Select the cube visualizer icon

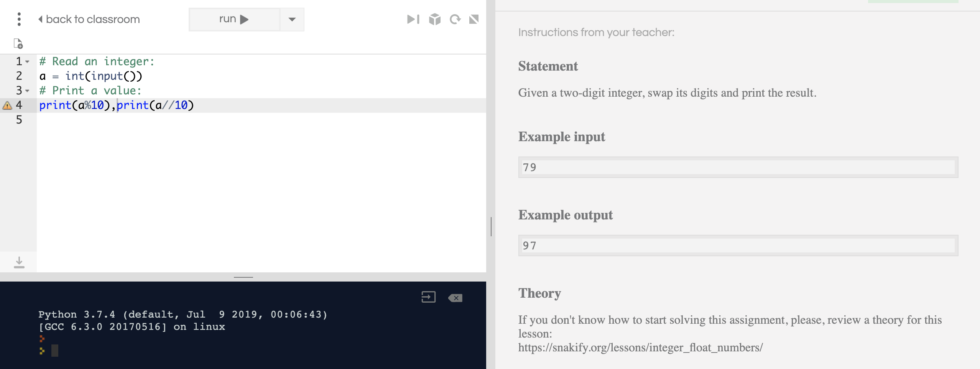click(x=434, y=19)
